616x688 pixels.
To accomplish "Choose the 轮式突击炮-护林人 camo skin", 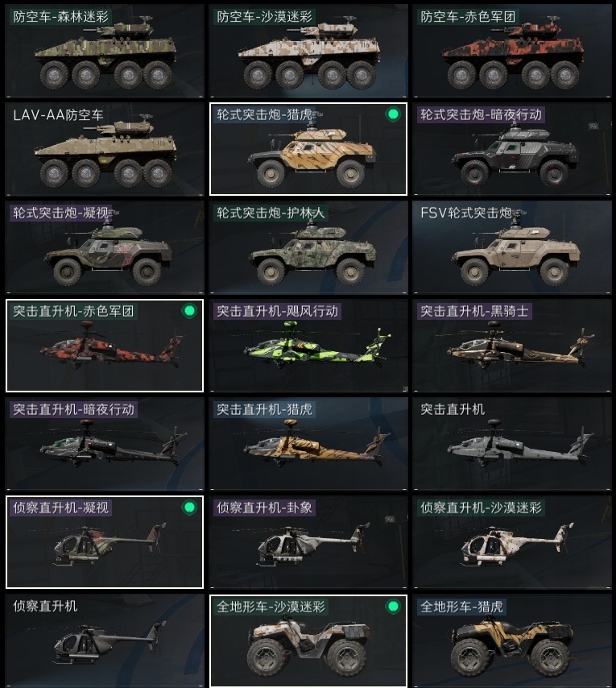I will [x=308, y=247].
